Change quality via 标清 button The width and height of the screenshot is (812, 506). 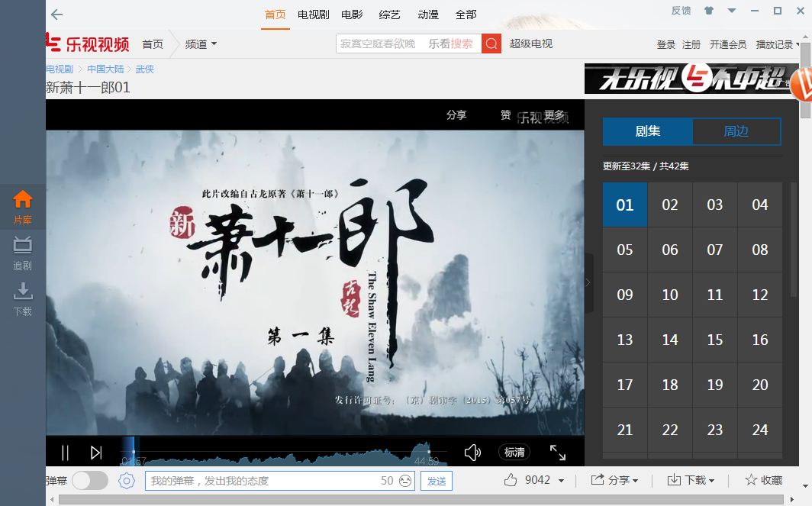[x=514, y=452]
